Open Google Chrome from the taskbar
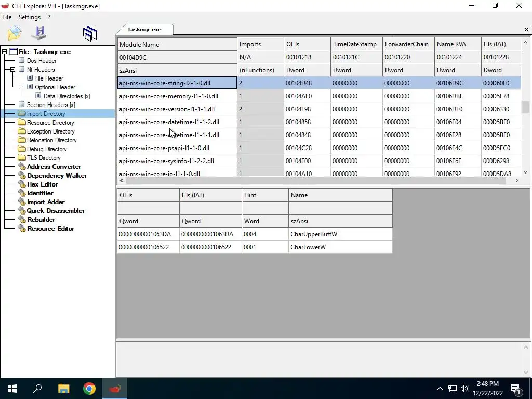532x399 pixels. tap(89, 389)
